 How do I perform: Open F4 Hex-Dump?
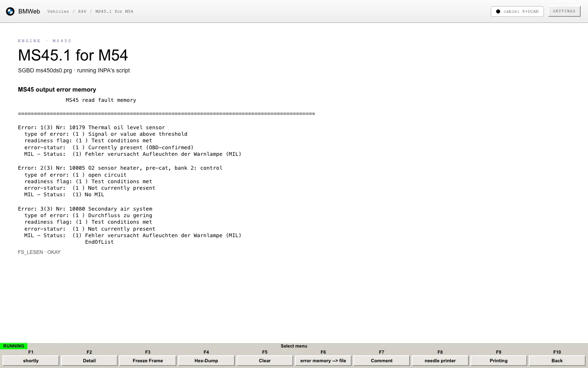click(x=206, y=361)
